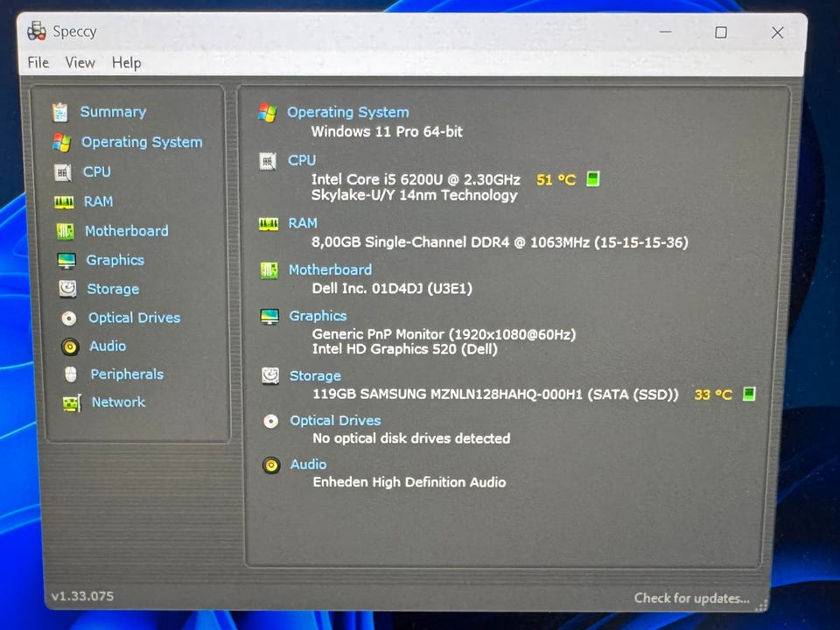Open the CPU heading link in summary

point(302,160)
